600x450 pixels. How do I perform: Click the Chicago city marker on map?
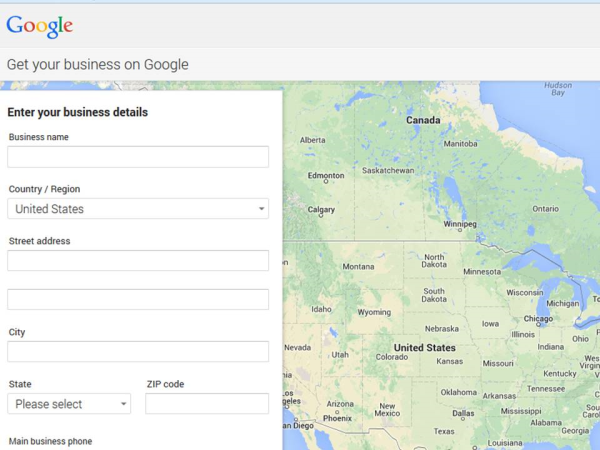(x=538, y=324)
